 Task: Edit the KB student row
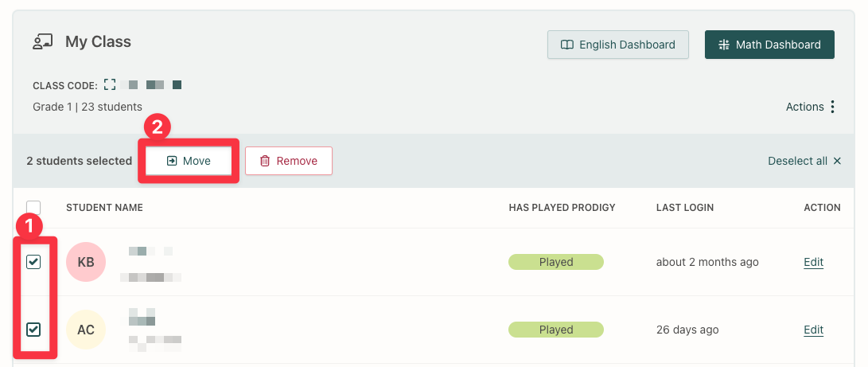click(813, 262)
